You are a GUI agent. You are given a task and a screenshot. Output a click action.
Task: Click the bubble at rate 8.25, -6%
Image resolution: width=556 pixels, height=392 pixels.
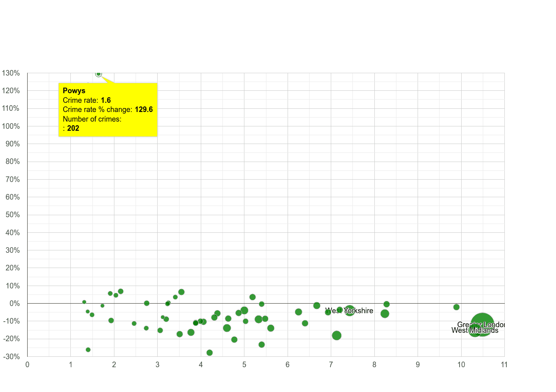385,314
